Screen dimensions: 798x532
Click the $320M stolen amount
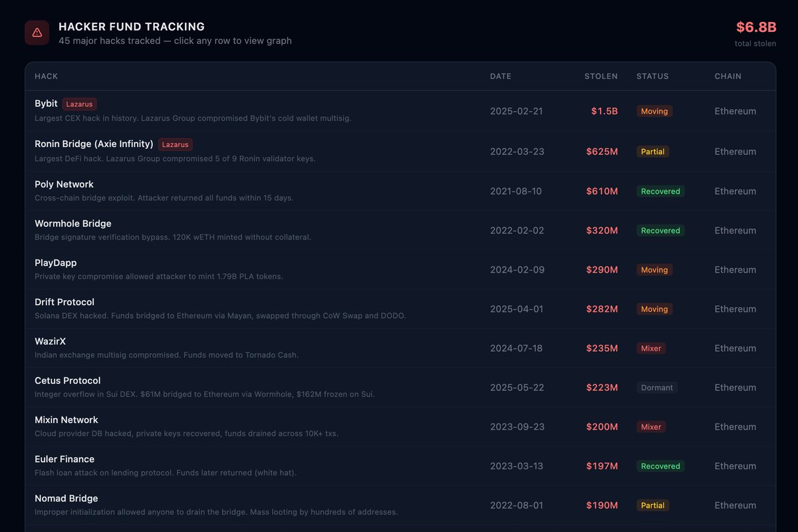point(602,230)
